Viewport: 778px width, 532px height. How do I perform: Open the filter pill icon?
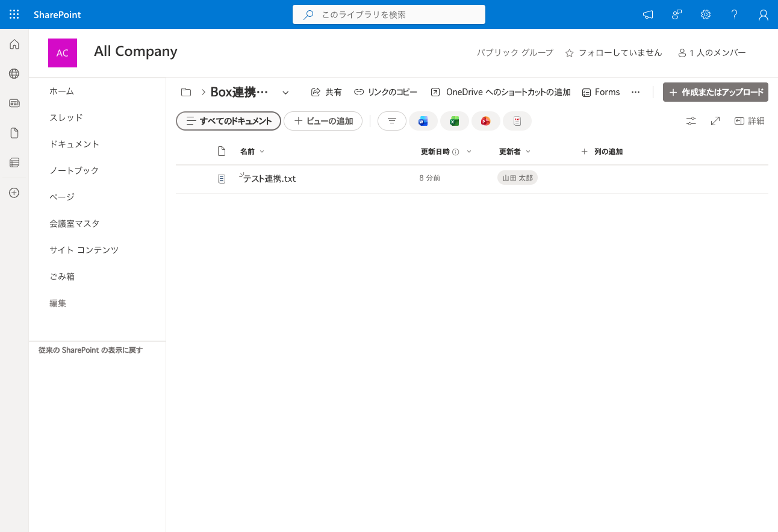(x=392, y=121)
